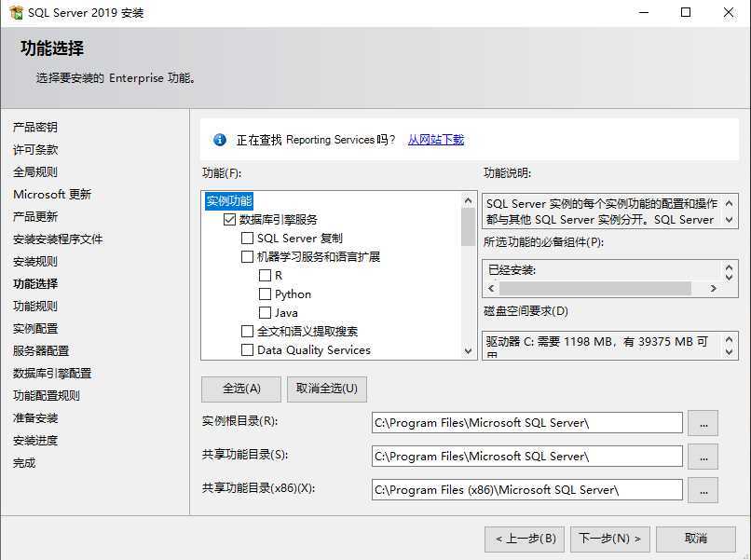Select the 功能配置规则 step
Viewport: 751px width, 560px height.
click(46, 396)
